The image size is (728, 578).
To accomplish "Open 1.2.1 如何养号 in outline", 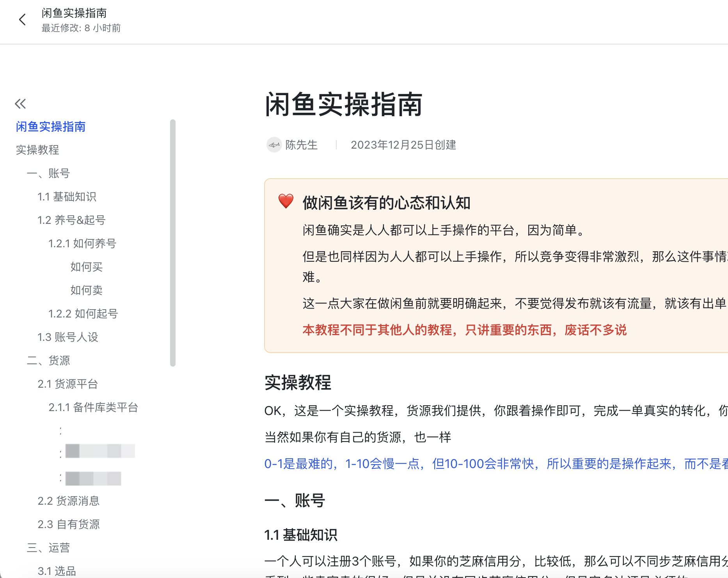I will tap(82, 243).
